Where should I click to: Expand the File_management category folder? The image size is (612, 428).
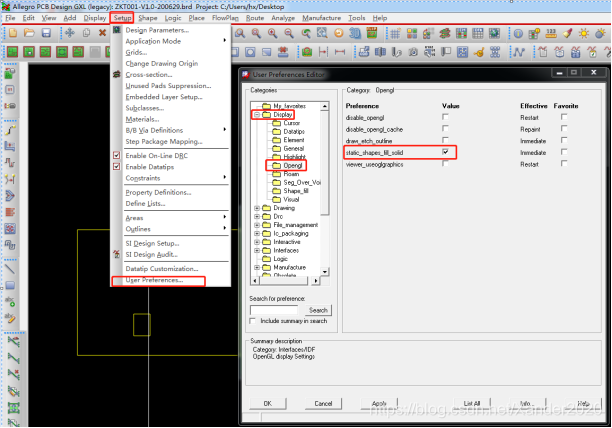257,225
